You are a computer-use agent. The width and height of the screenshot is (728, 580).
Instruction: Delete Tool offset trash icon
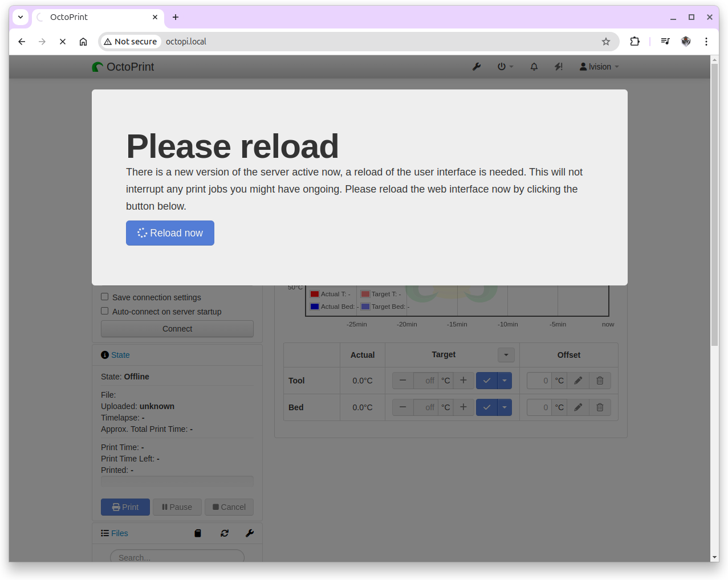(x=600, y=381)
